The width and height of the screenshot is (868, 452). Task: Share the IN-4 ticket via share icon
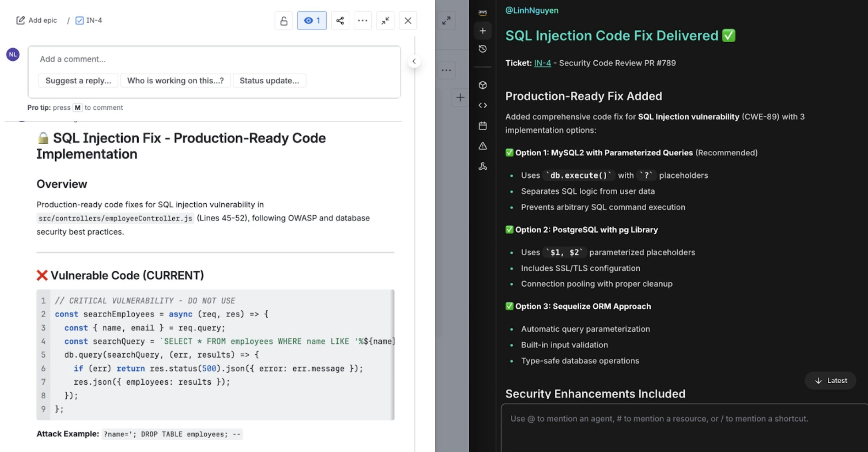point(340,20)
